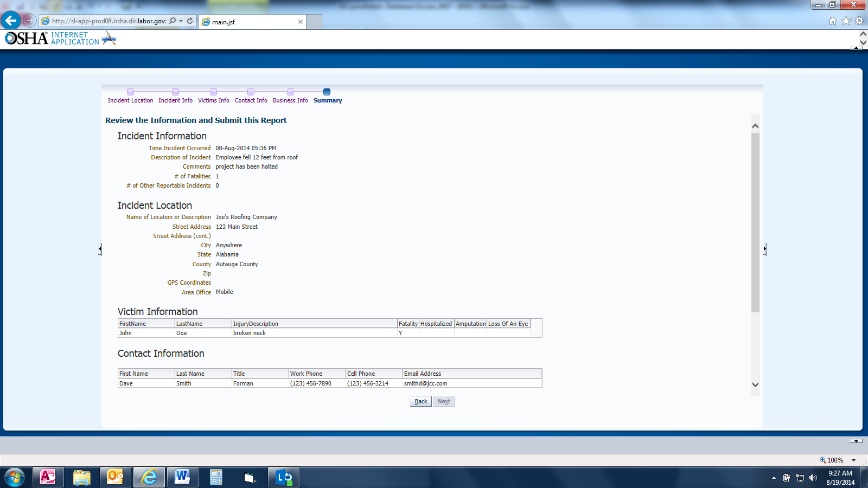Image resolution: width=868 pixels, height=488 pixels.
Task: Click the FirstName column header in the victim table
Action: coord(146,324)
